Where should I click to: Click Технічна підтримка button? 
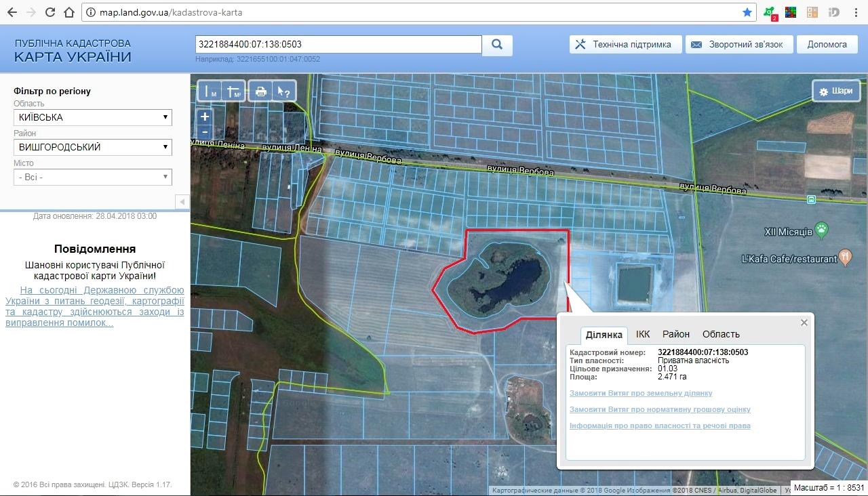pos(624,45)
